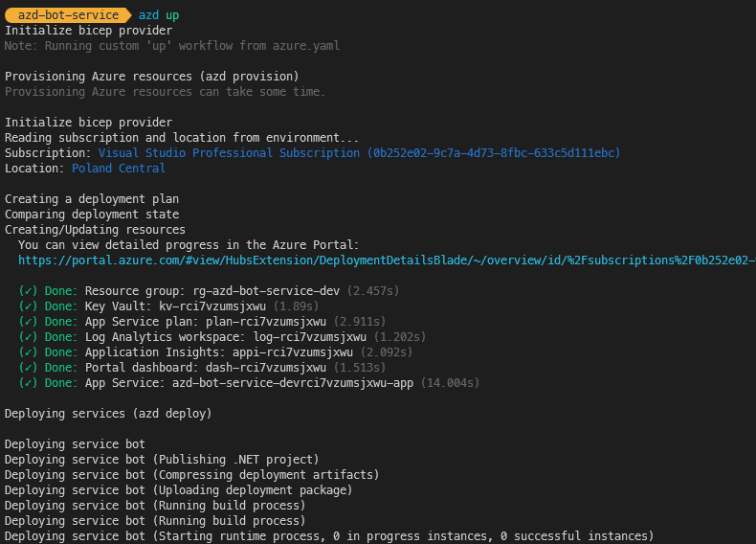Click the checkmark beside Portal dashboard
Image resolution: width=756 pixels, height=544 pixels.
(28, 368)
